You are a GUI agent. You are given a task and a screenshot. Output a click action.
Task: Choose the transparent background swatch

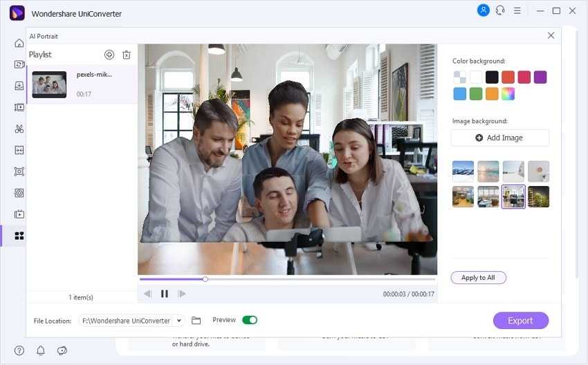tap(459, 77)
